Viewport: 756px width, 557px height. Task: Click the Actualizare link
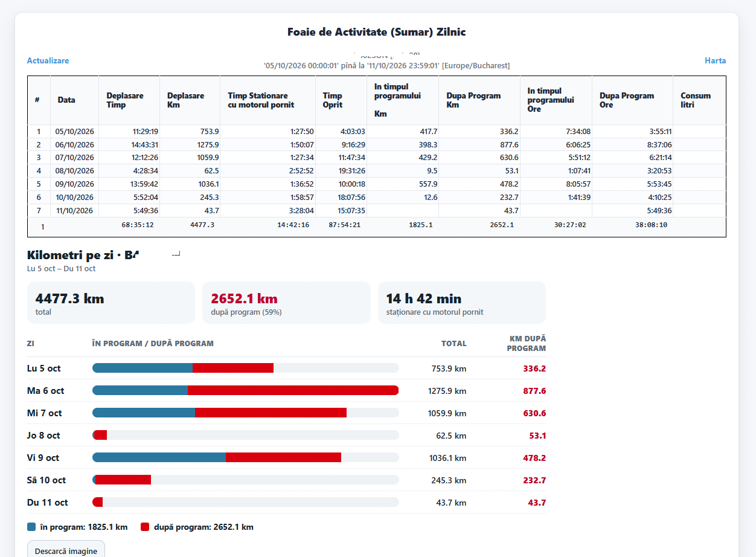pos(48,60)
